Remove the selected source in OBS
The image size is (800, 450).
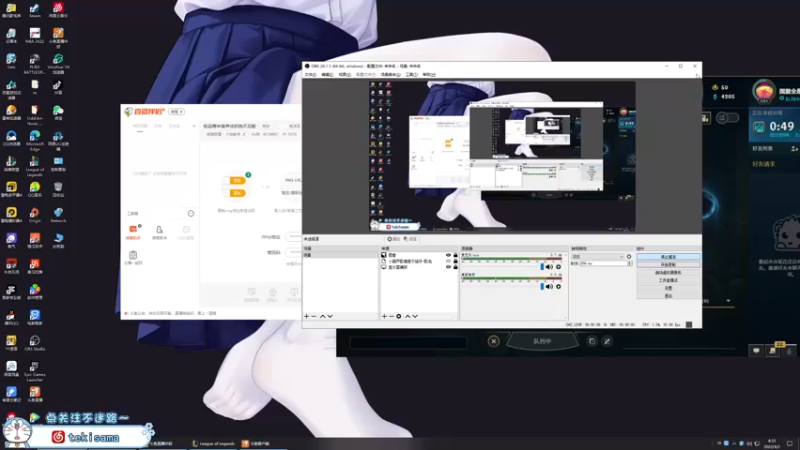coord(391,316)
